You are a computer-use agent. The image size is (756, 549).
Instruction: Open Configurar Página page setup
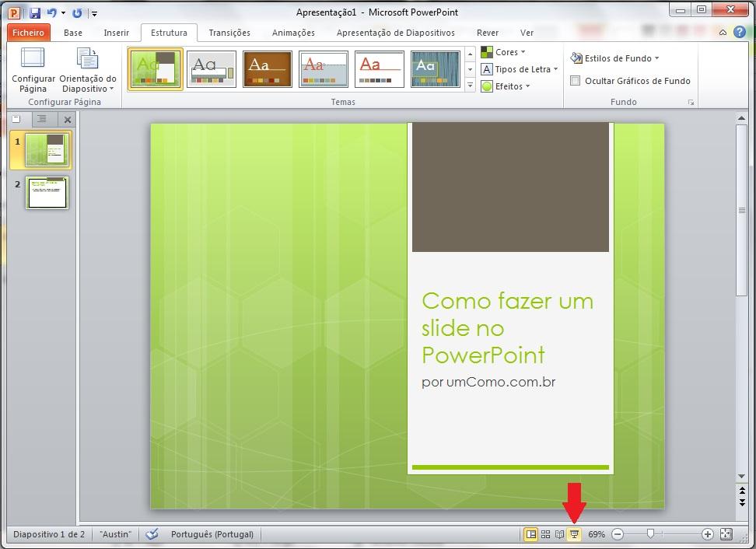pos(33,71)
